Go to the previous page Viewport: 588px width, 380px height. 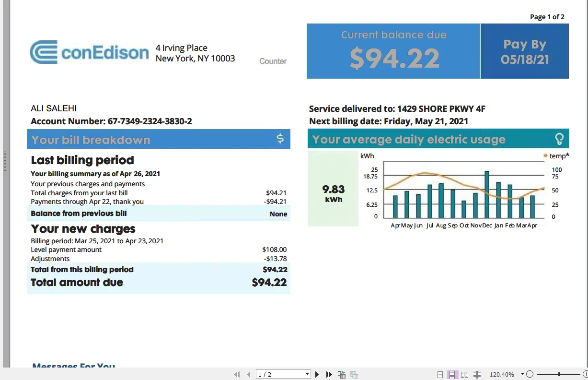pyautogui.click(x=248, y=374)
